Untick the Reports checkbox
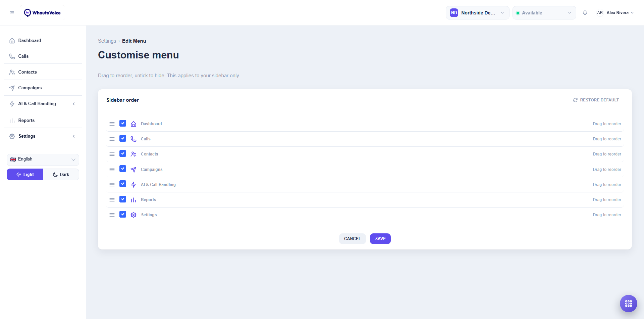Image resolution: width=644 pixels, height=319 pixels. coord(123,199)
